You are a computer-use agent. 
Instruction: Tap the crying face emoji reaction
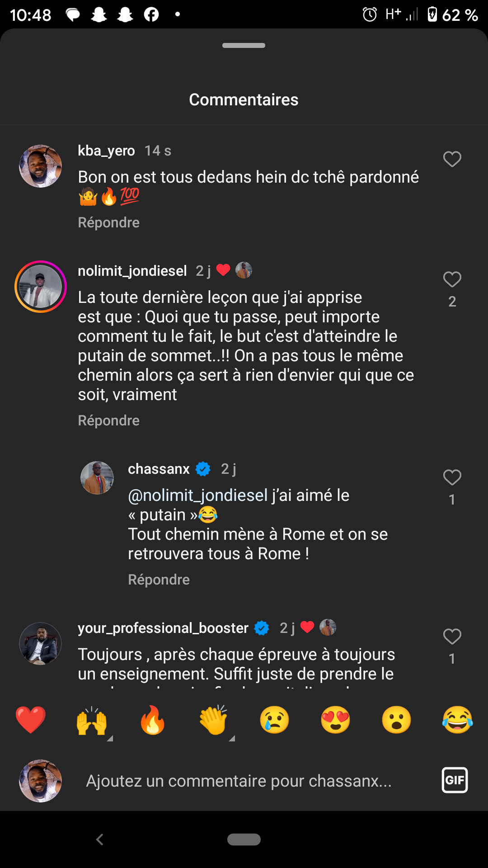click(x=275, y=720)
